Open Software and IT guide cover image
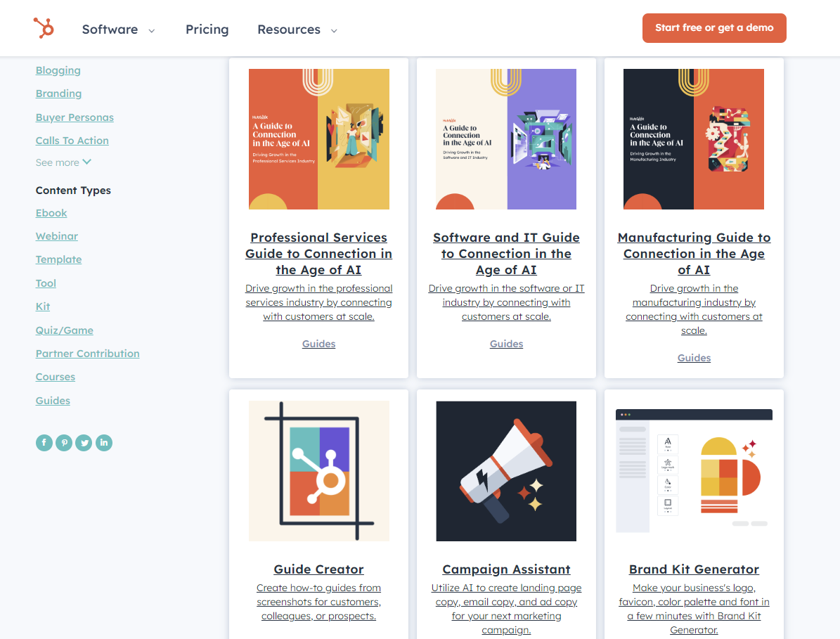840x639 pixels. 506,138
